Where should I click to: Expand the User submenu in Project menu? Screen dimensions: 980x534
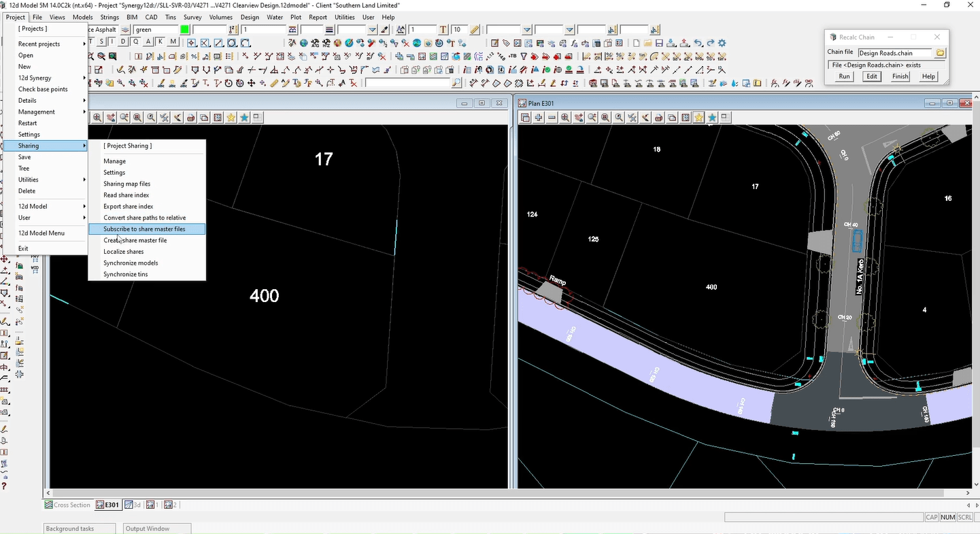(46, 218)
